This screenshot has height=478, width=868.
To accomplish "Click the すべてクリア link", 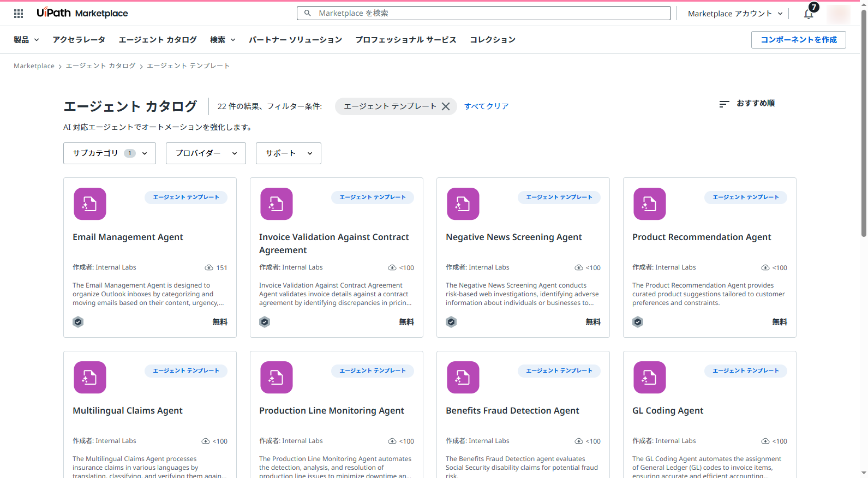I will coord(486,106).
